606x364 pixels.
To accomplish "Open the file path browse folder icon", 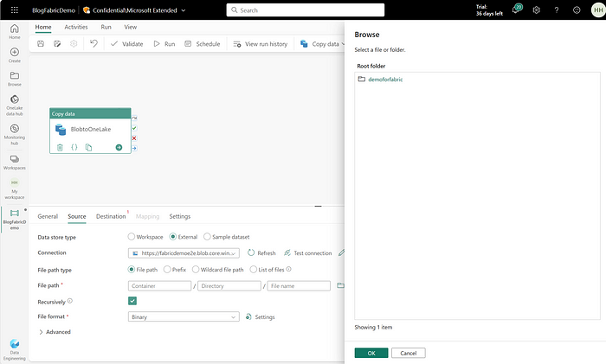I will tap(340, 285).
